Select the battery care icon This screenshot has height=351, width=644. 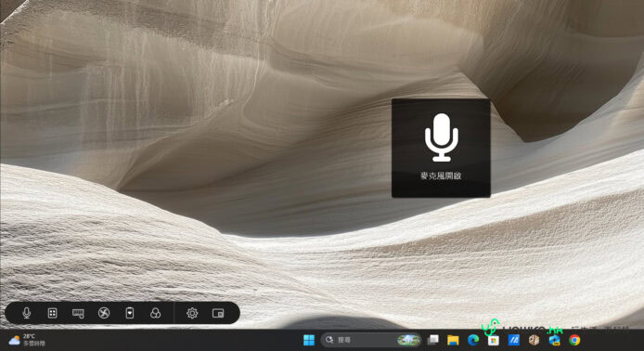click(x=129, y=313)
